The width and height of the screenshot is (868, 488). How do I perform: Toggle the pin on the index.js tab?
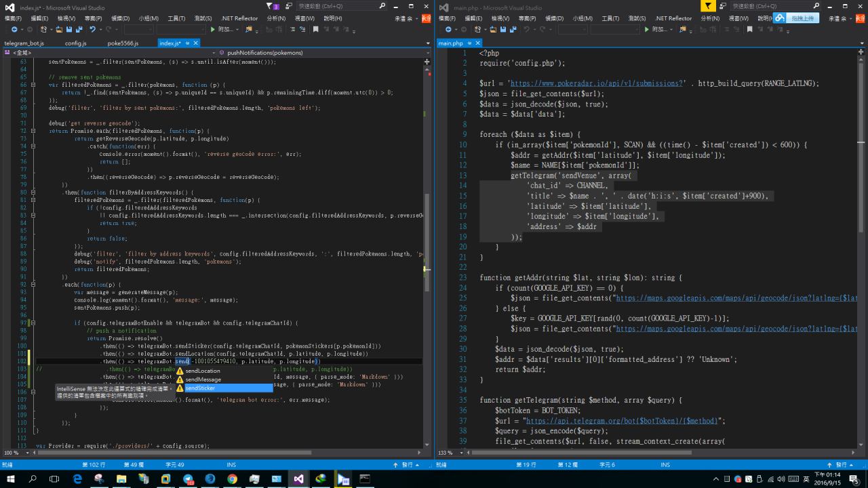[187, 43]
